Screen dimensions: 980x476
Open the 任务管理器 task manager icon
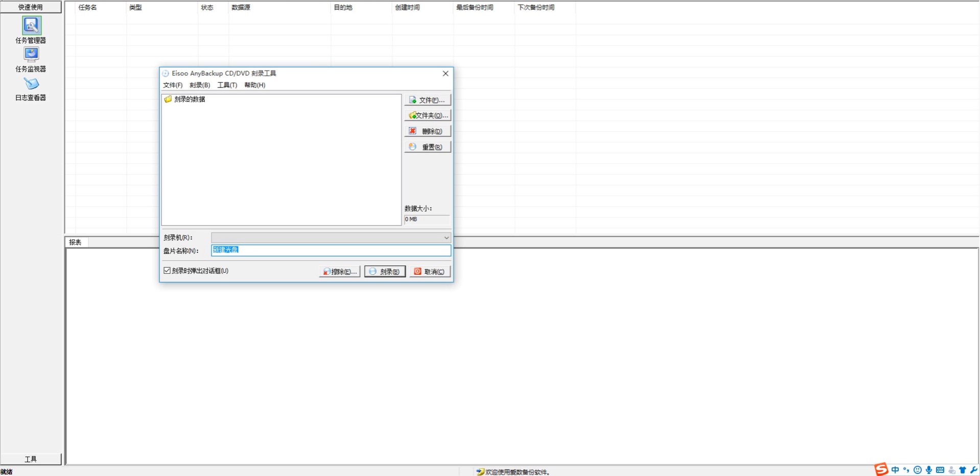coord(31,26)
